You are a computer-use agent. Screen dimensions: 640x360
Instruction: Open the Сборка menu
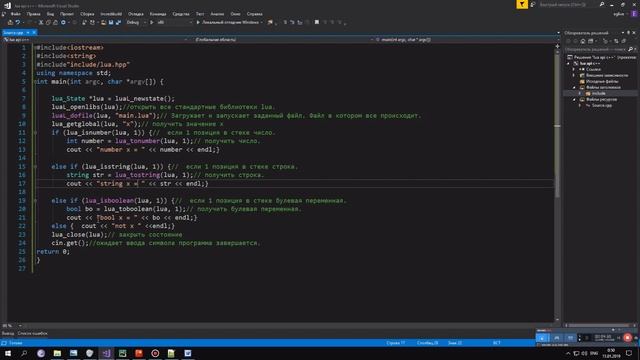87,14
